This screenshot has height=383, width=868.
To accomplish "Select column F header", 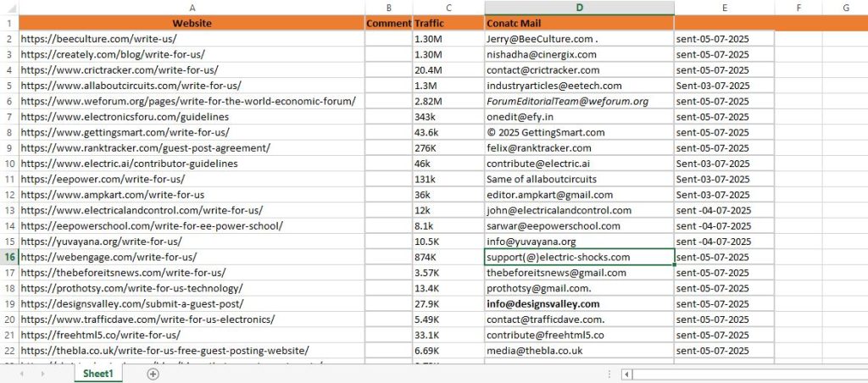I will 798,8.
